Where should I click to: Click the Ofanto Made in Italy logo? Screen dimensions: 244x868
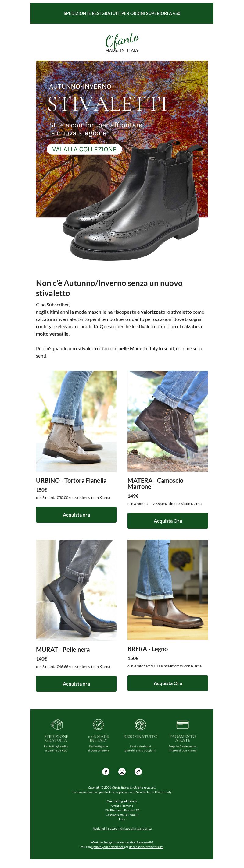click(x=122, y=42)
